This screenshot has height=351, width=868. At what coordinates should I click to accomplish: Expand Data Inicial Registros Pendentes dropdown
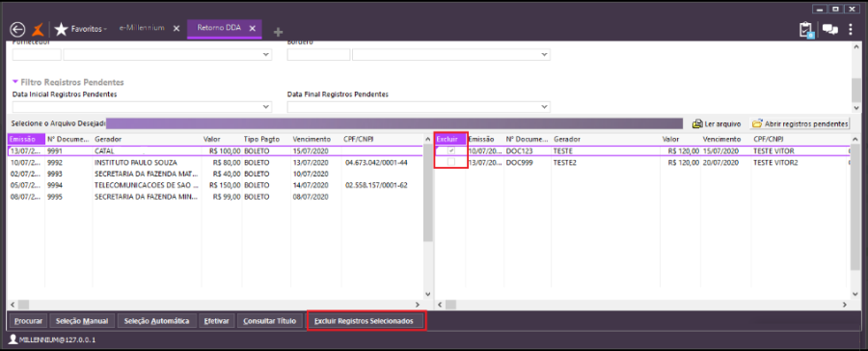tap(266, 107)
